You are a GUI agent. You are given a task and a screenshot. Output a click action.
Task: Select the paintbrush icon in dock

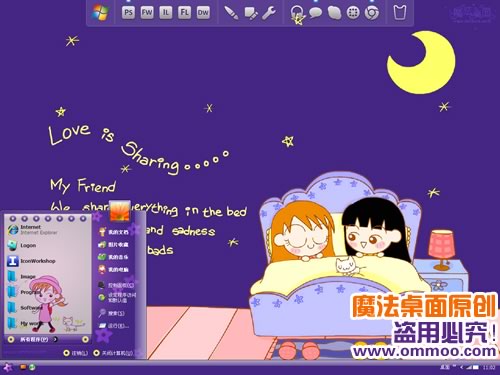[231, 13]
